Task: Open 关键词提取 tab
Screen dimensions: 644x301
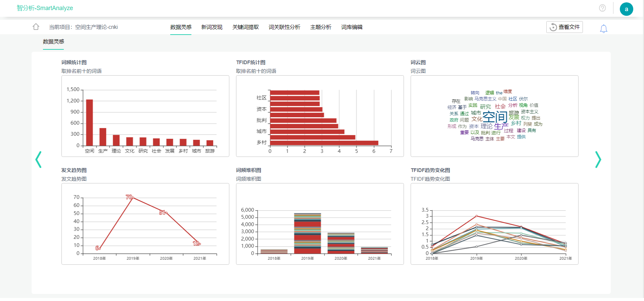Action: pos(245,27)
